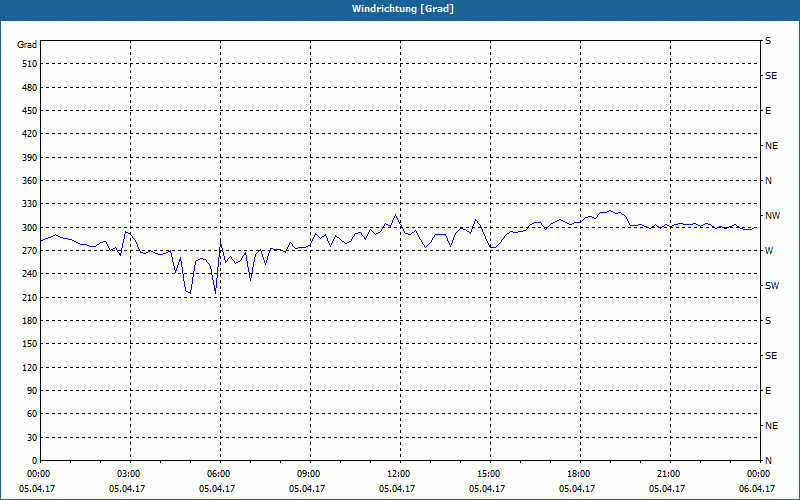Select the Grad axis unit label
This screenshot has width=800, height=500.
(x=27, y=45)
